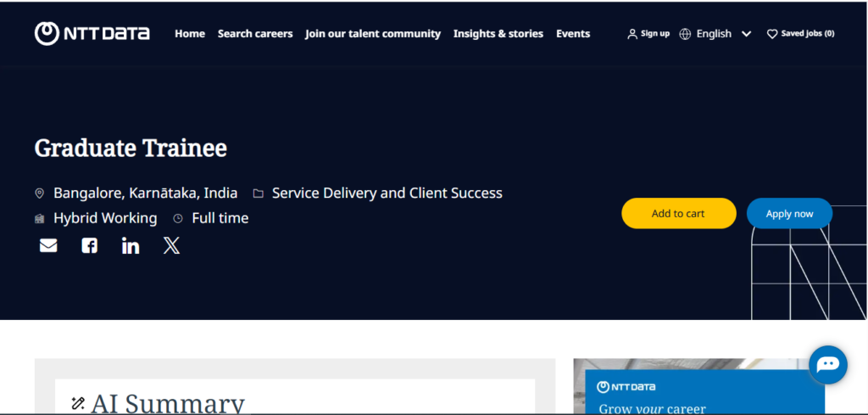Click the NTT DATA logo in header
868x415 pixels.
(x=92, y=34)
